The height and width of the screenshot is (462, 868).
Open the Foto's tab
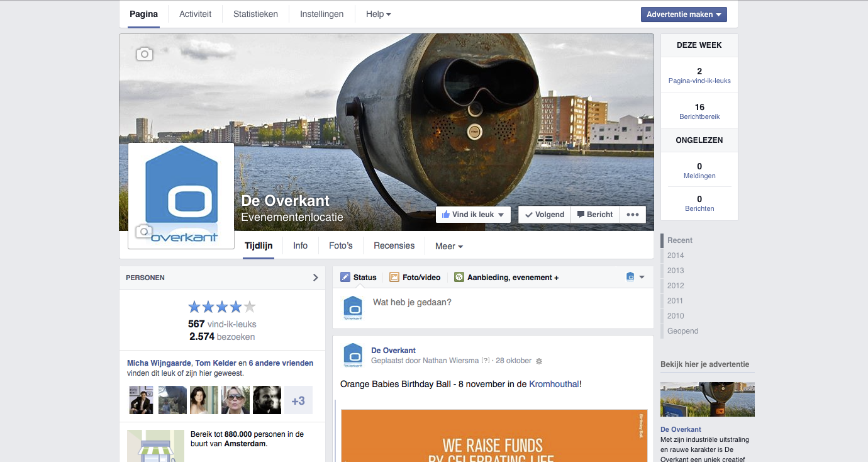tap(341, 245)
